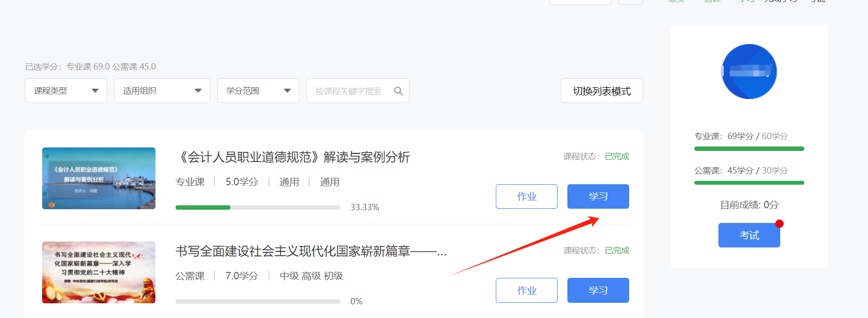Viewport: 868px width, 318px height.
Task: Open 作业 for the 会计人员职业道德规范 course
Action: [527, 196]
